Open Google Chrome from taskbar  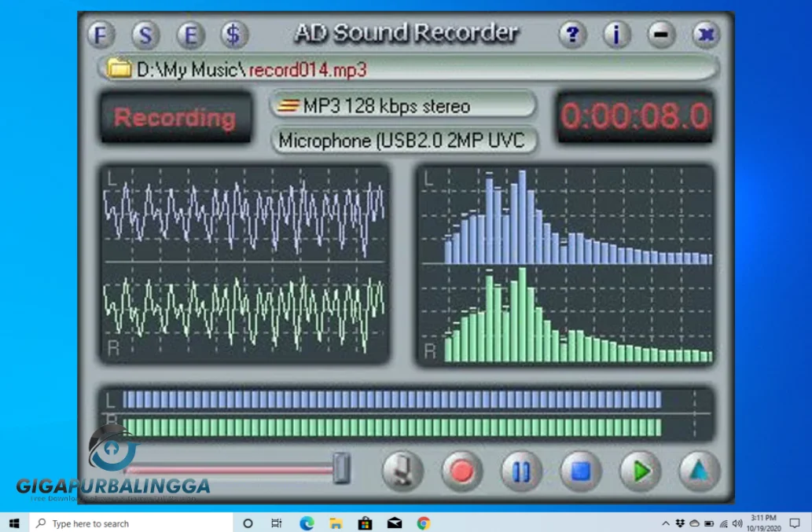click(x=424, y=523)
